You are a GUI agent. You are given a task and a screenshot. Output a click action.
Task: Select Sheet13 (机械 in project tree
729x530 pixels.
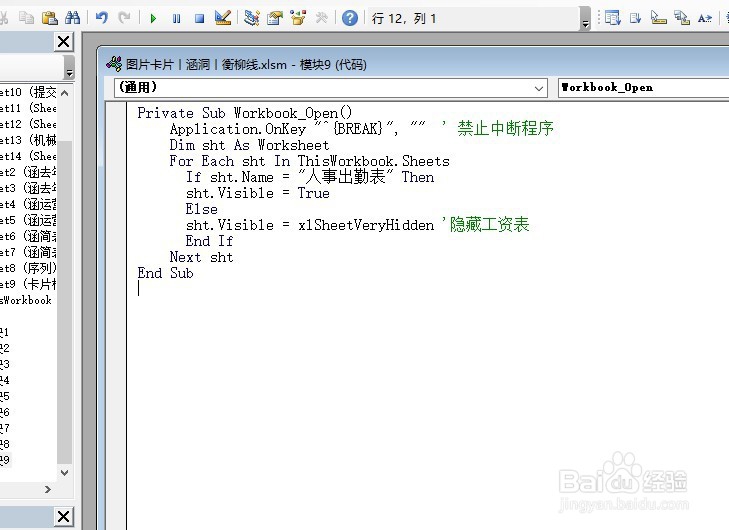(x=28, y=140)
